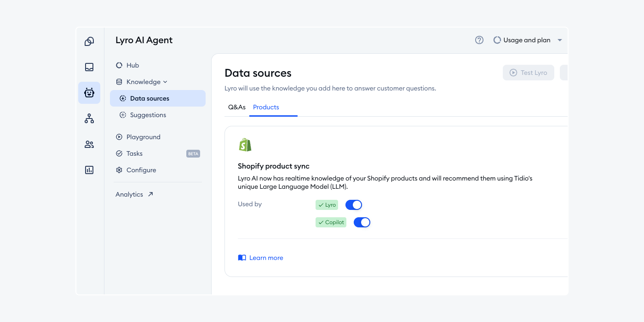The width and height of the screenshot is (644, 322).
Task: Click the Shopify product sync heading
Action: coord(274,166)
